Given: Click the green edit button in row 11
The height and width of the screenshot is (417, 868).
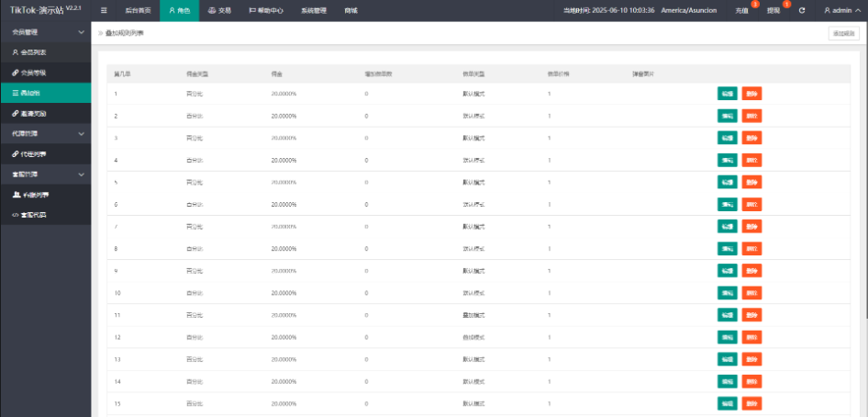Looking at the screenshot, I should pyautogui.click(x=728, y=315).
